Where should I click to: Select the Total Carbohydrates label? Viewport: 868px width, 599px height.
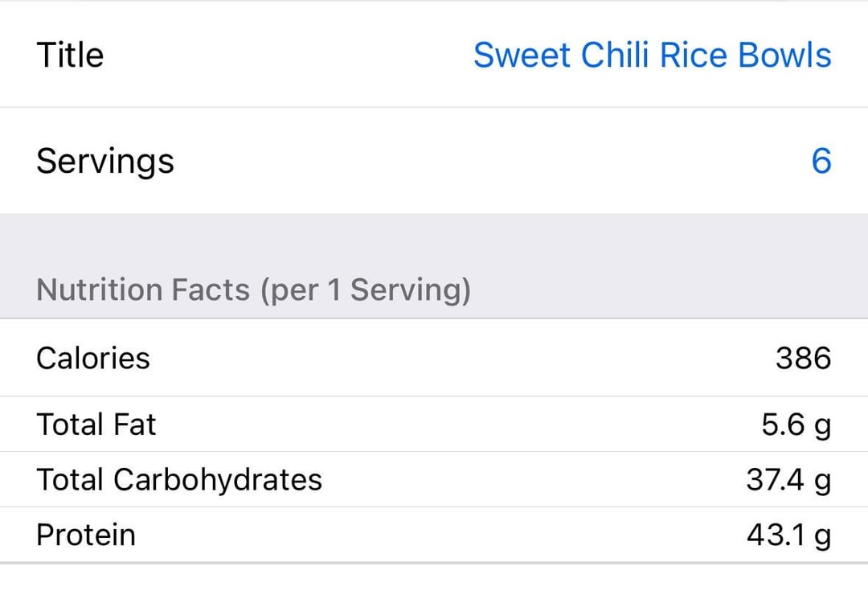click(x=179, y=480)
